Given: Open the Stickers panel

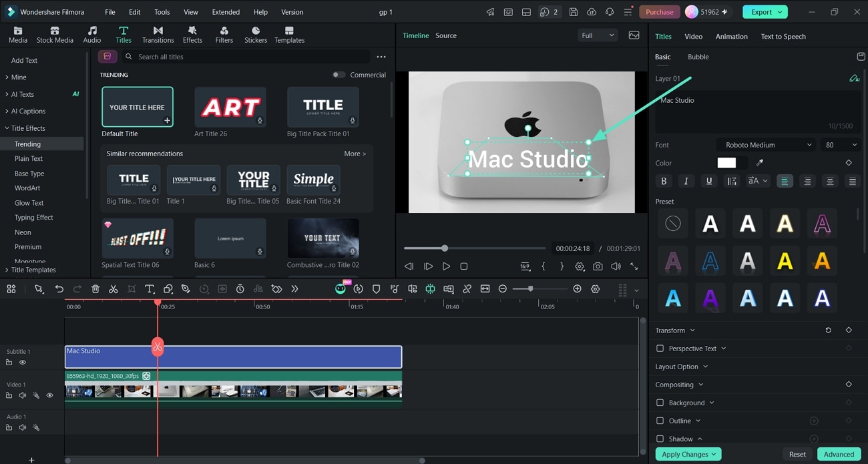Looking at the screenshot, I should pyautogui.click(x=256, y=35).
